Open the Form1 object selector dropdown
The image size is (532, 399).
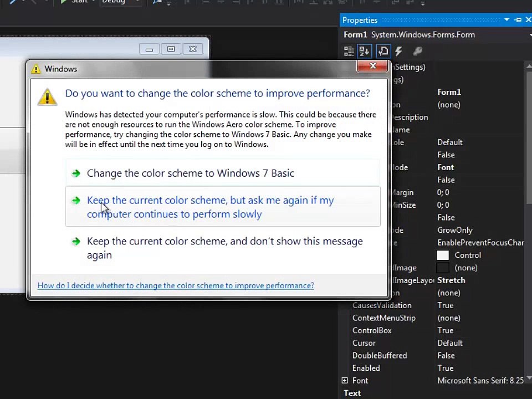(530, 35)
